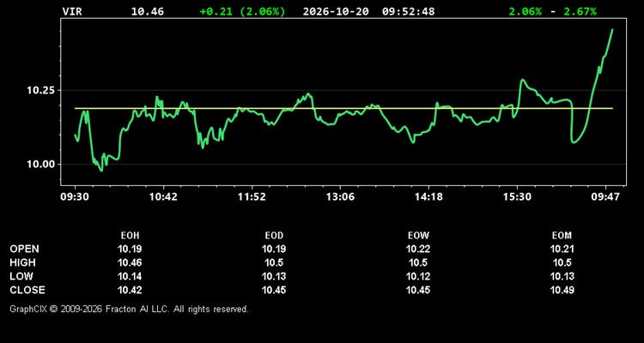This screenshot has width=644, height=343.
Task: Click the 09:47 time axis label
Action: point(605,197)
